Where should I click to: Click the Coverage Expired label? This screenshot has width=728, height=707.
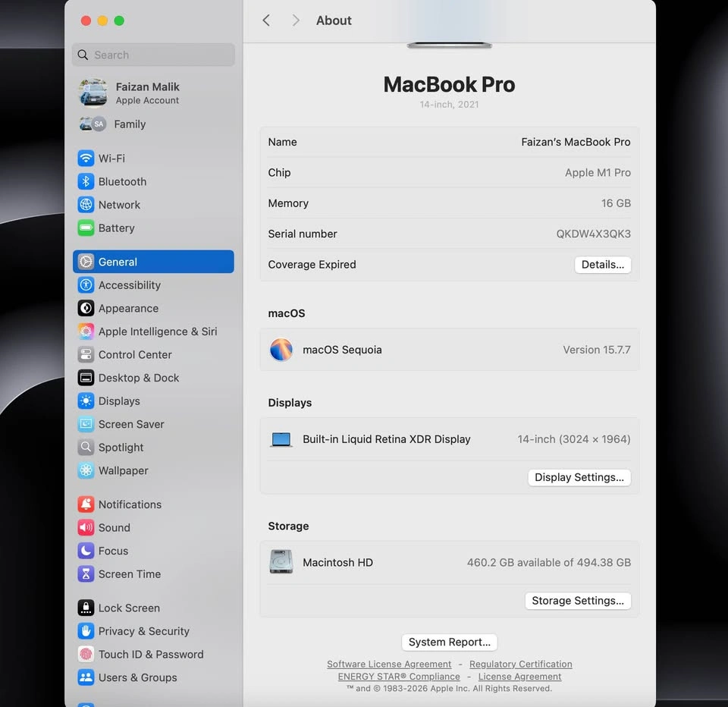click(312, 265)
